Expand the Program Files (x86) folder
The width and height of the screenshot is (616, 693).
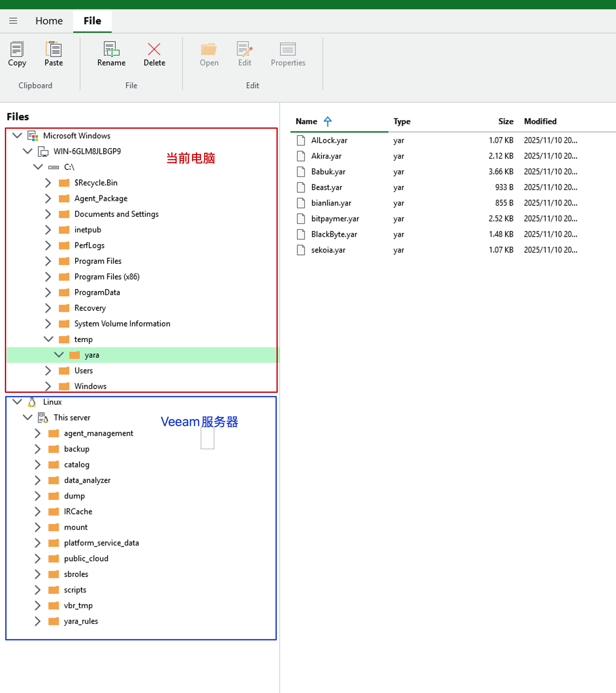click(48, 277)
